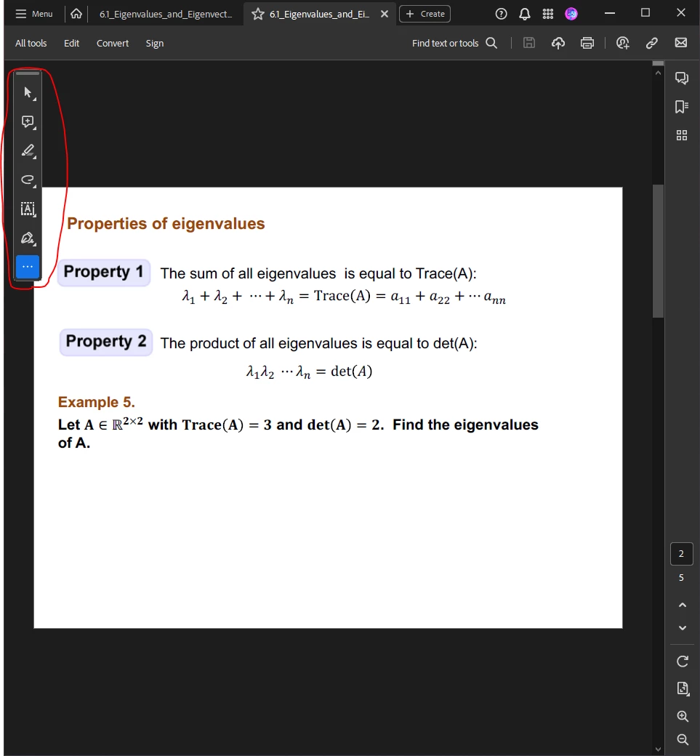
Task: Open page display settings icon
Action: [682, 688]
